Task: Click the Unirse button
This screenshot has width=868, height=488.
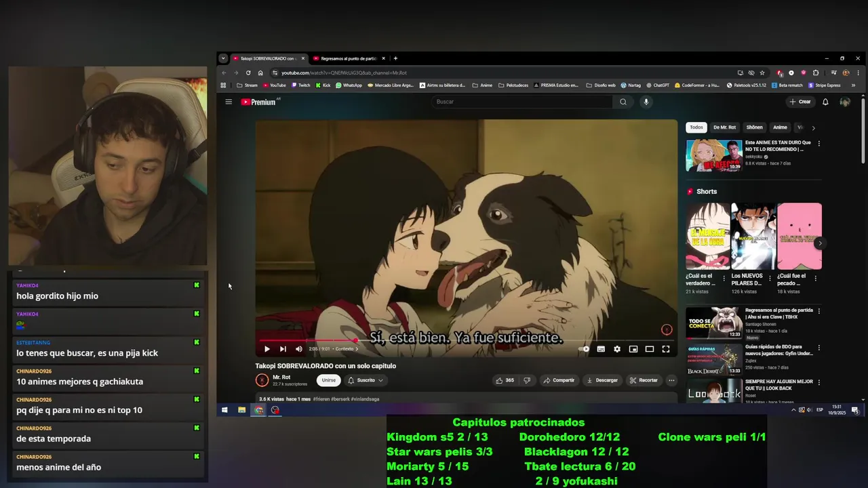Action: pos(329,380)
